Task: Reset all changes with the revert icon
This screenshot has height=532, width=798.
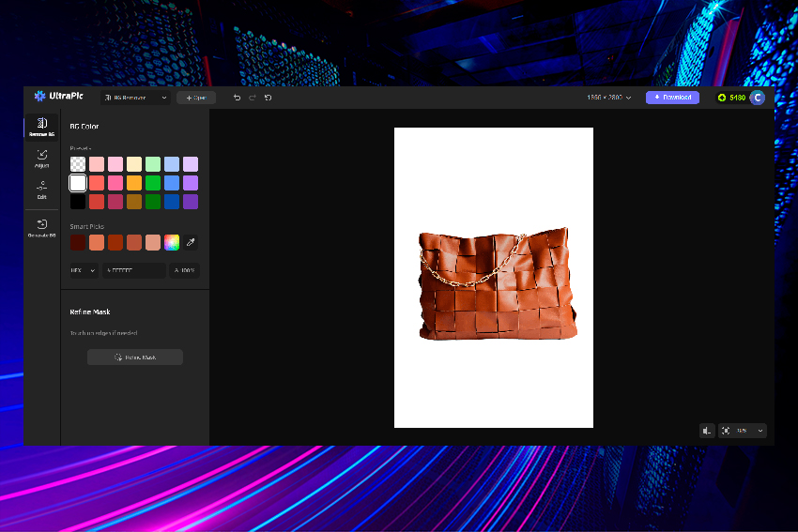Action: [x=269, y=98]
